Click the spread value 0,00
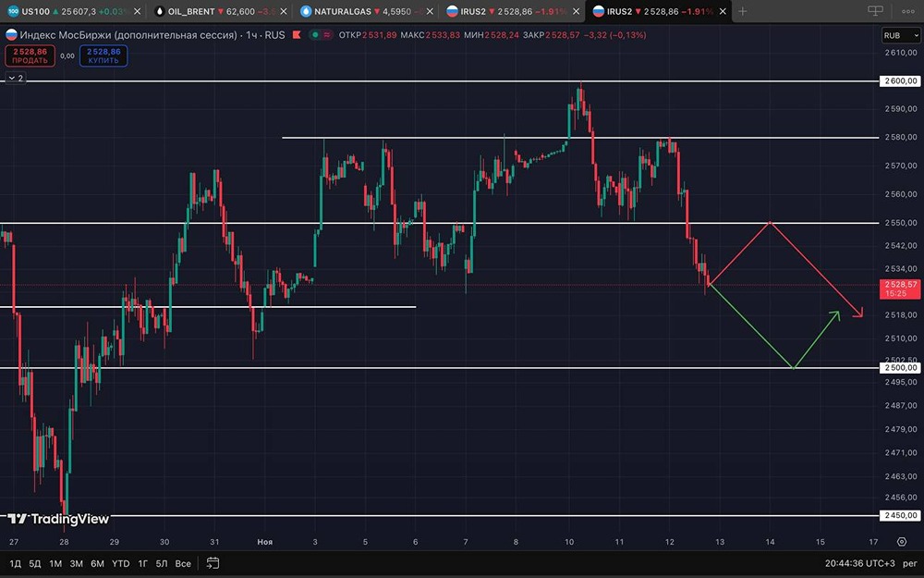This screenshot has width=924, height=578. coord(67,56)
